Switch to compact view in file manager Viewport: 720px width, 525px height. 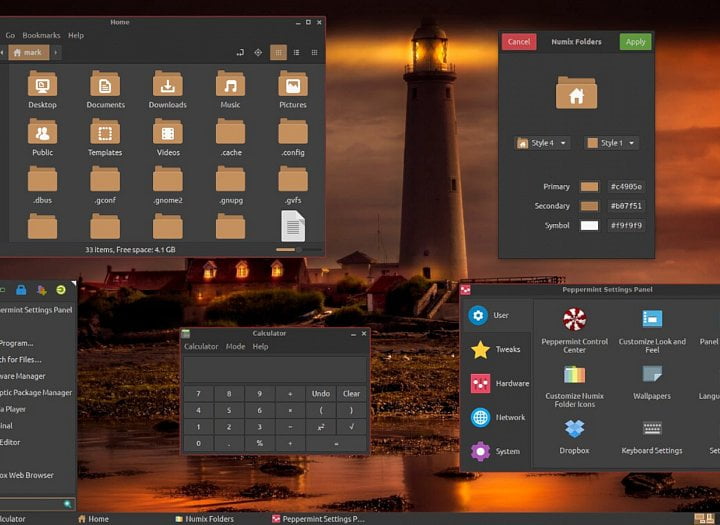click(x=315, y=52)
